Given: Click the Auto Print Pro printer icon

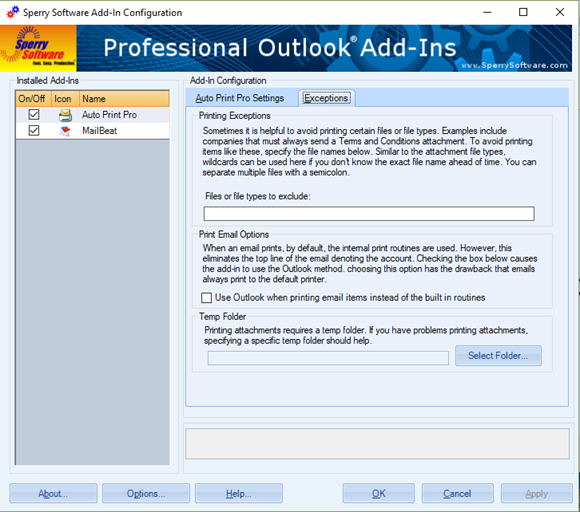Looking at the screenshot, I should pos(65,115).
